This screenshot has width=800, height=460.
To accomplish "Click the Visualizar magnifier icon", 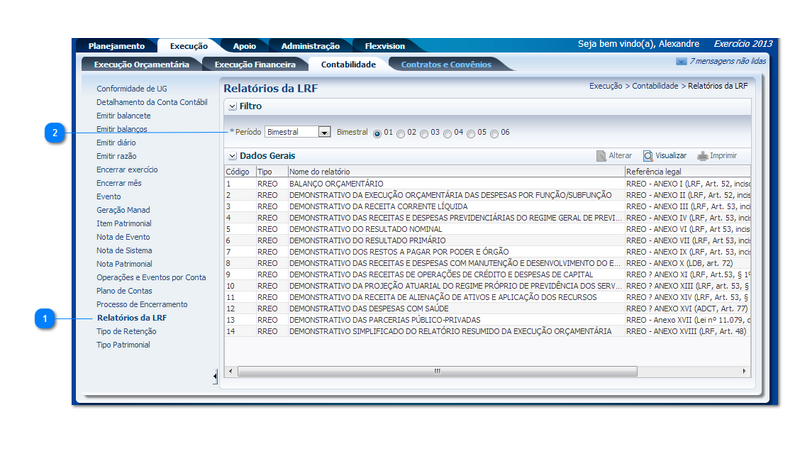I will (648, 156).
